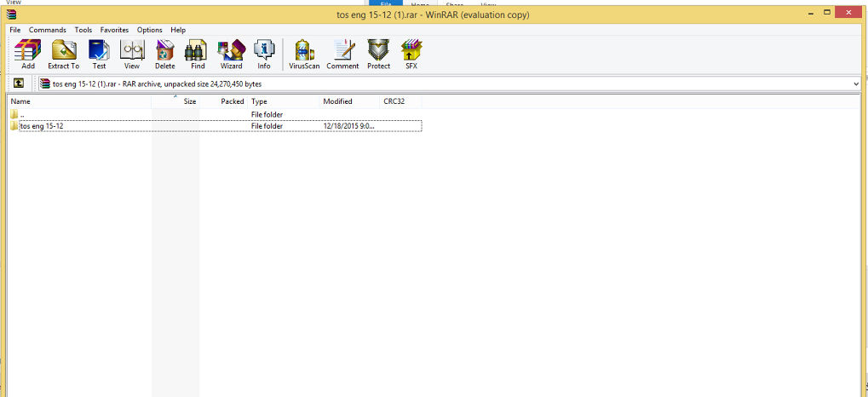Viewport: 868px width, 397px height.
Task: Sort files by Modified column header
Action: point(337,101)
